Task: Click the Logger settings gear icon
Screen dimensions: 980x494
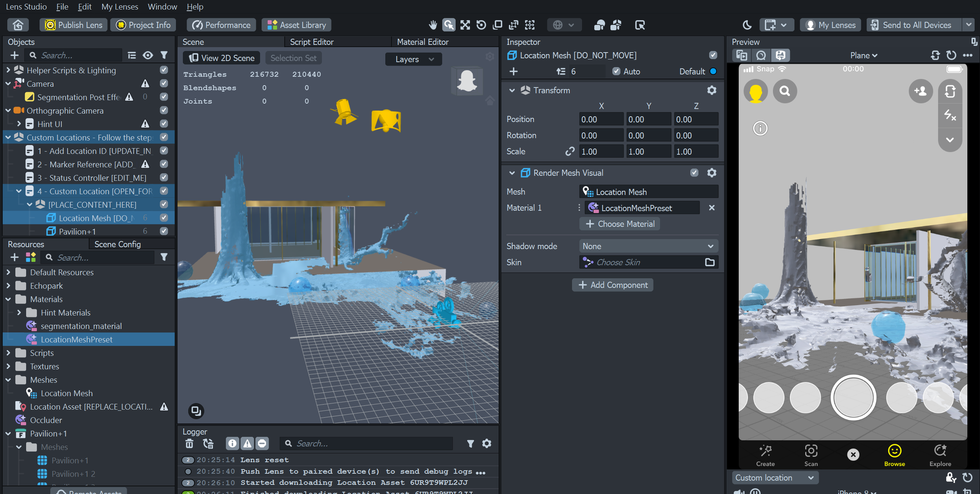Action: coord(486,443)
